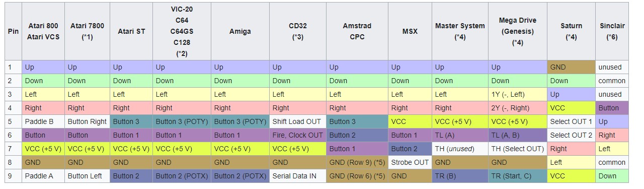644x189 pixels.
Task: Click the purple Button cell under Sinclair
Action: click(612, 108)
